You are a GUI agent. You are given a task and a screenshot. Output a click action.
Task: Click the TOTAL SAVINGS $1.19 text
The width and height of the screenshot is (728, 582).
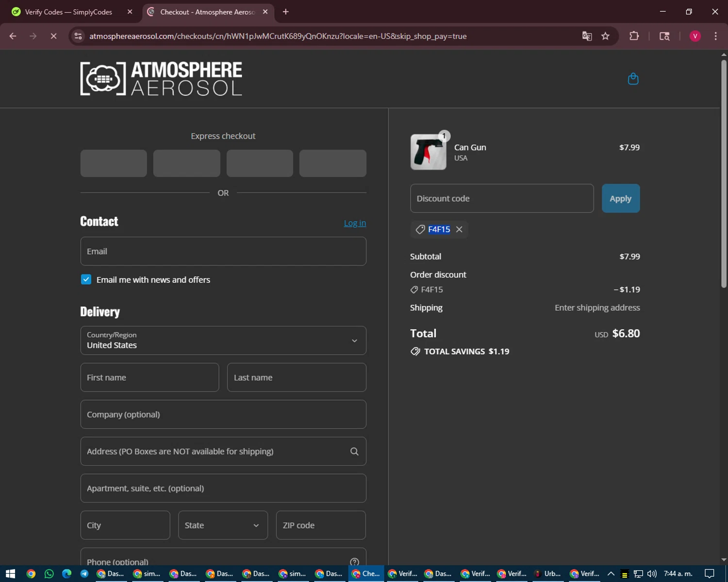[x=466, y=352]
